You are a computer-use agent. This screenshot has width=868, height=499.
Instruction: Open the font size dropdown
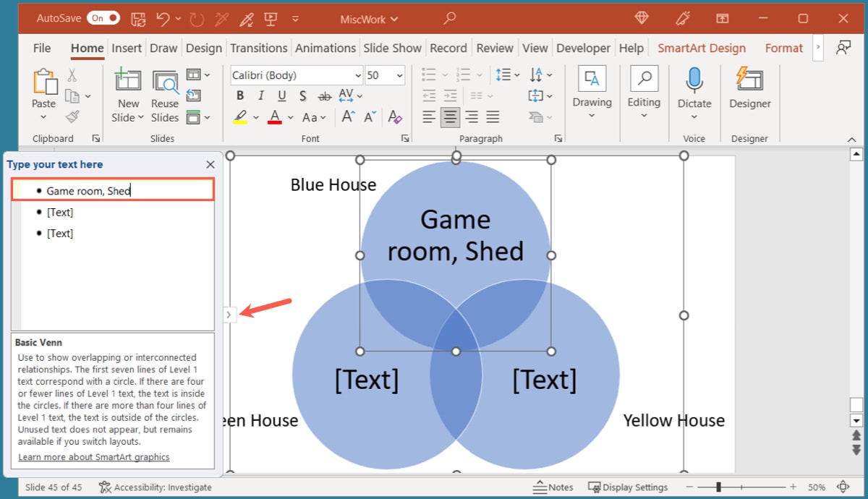399,74
